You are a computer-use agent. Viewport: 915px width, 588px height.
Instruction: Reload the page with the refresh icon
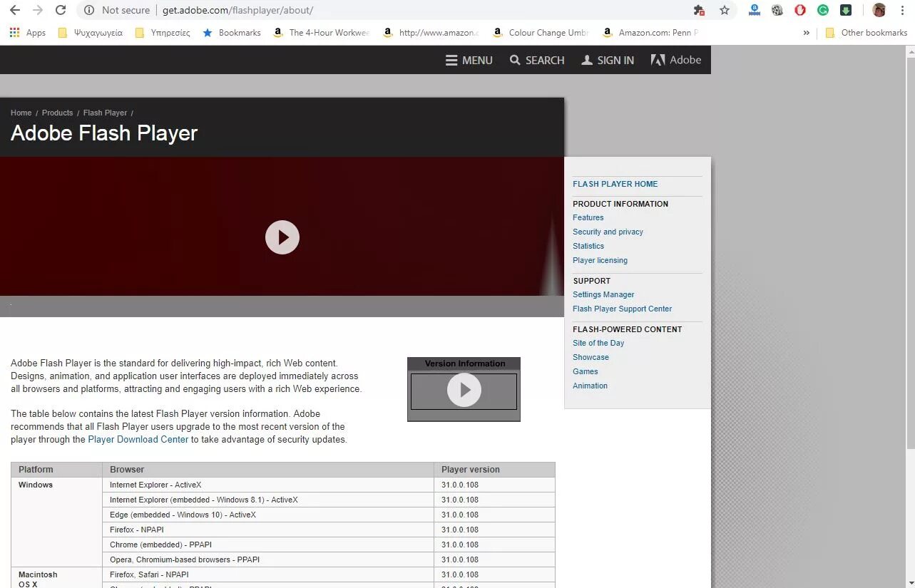tap(61, 10)
